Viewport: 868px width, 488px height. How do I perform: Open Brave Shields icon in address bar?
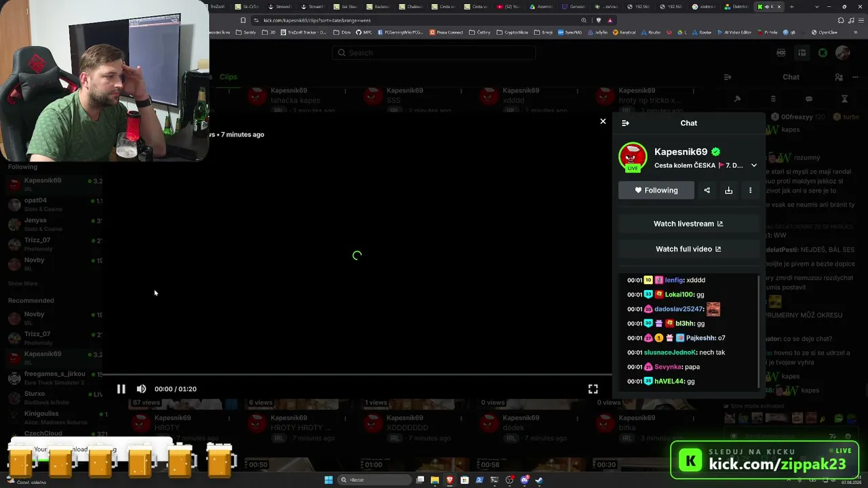tap(598, 20)
